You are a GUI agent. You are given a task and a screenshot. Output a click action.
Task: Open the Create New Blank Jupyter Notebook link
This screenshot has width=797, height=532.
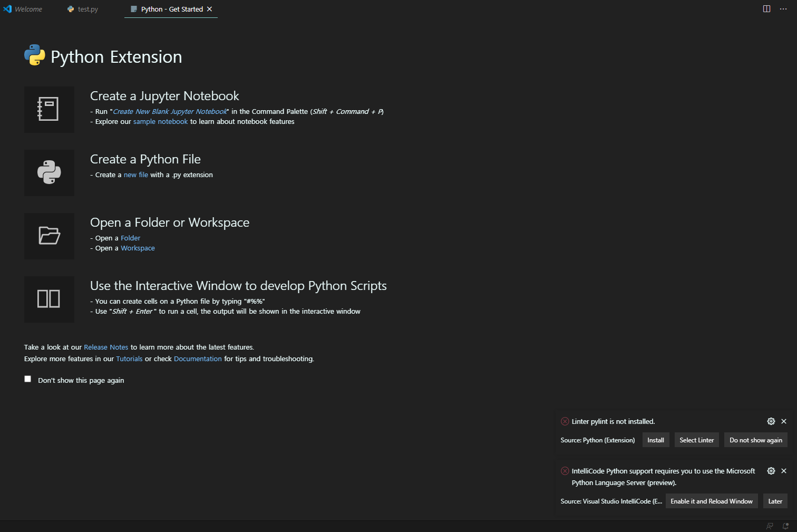pyautogui.click(x=170, y=111)
